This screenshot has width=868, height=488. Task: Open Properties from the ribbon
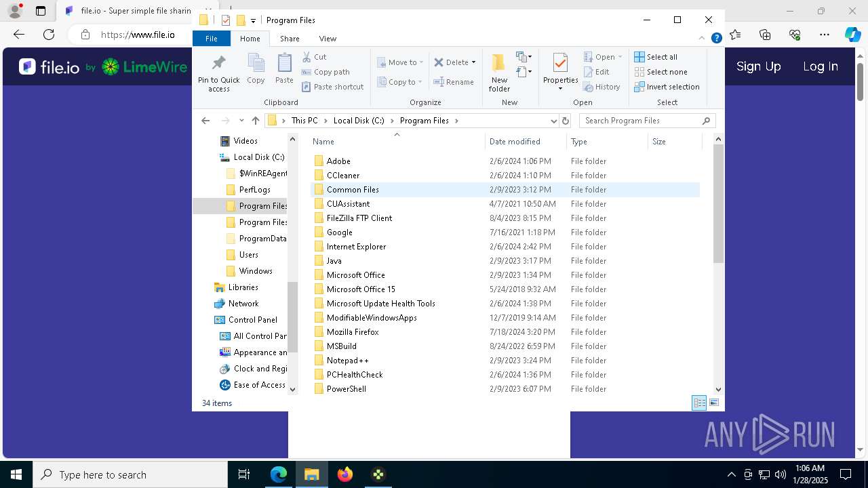click(560, 73)
